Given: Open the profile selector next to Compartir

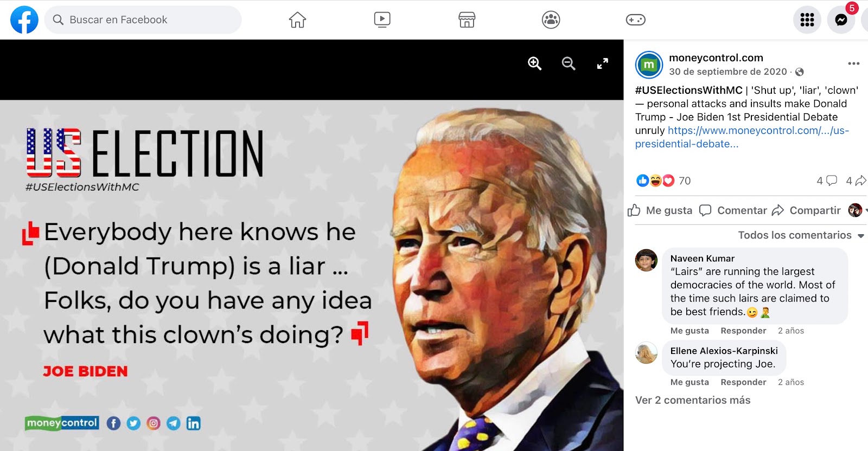Looking at the screenshot, I should click(x=857, y=210).
